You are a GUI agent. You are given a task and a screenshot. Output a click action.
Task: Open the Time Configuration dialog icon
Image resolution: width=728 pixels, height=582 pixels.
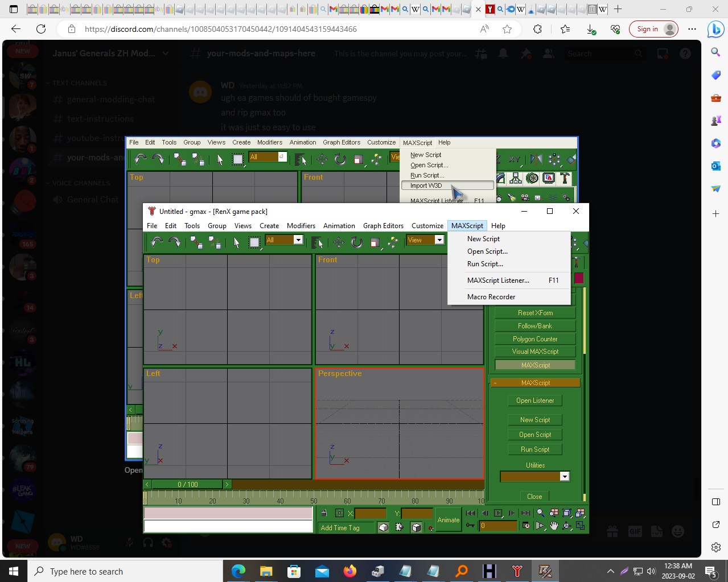click(525, 526)
